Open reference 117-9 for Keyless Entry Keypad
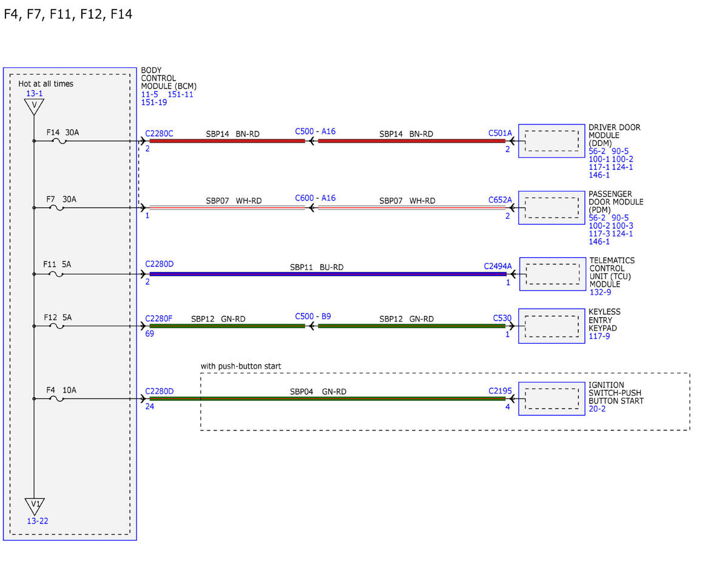Screen dimensions: 728x562 tap(599, 336)
